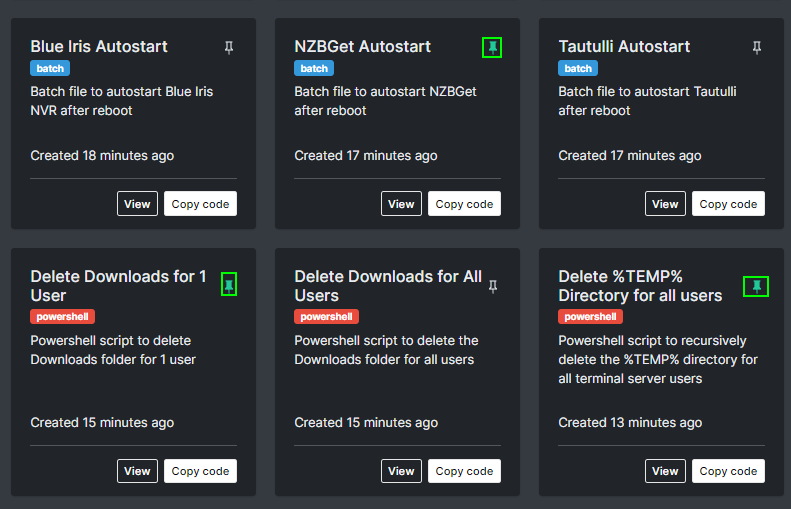
Task: Pin Delete Downloads for All Users snippet
Action: pyautogui.click(x=493, y=287)
